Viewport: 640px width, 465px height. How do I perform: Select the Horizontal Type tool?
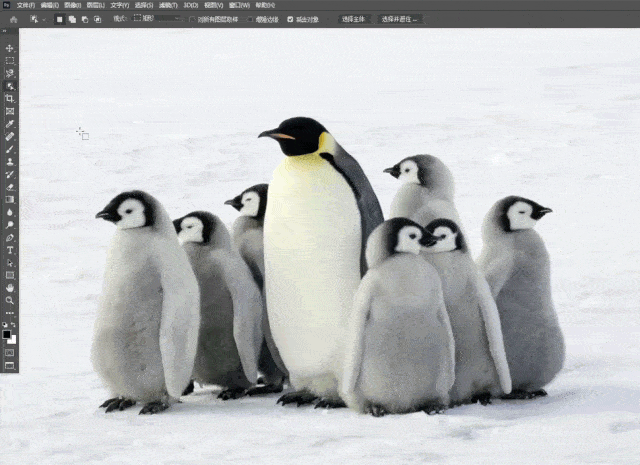[9, 250]
